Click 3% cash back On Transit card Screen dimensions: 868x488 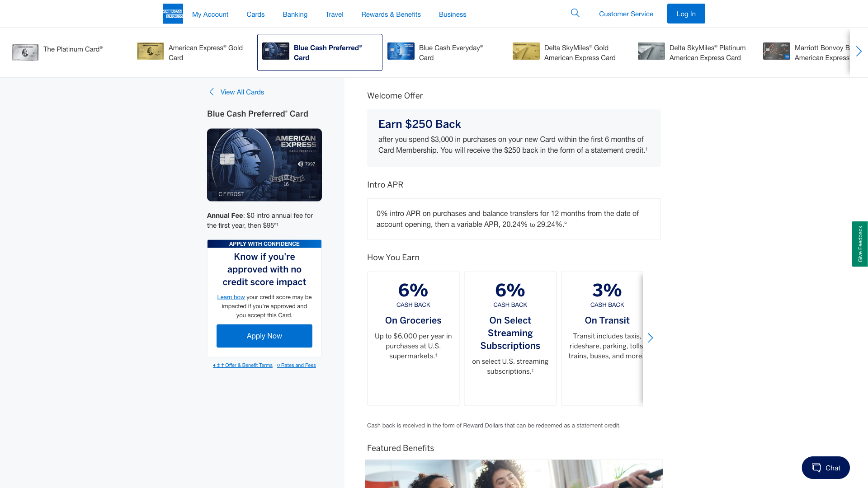602,338
